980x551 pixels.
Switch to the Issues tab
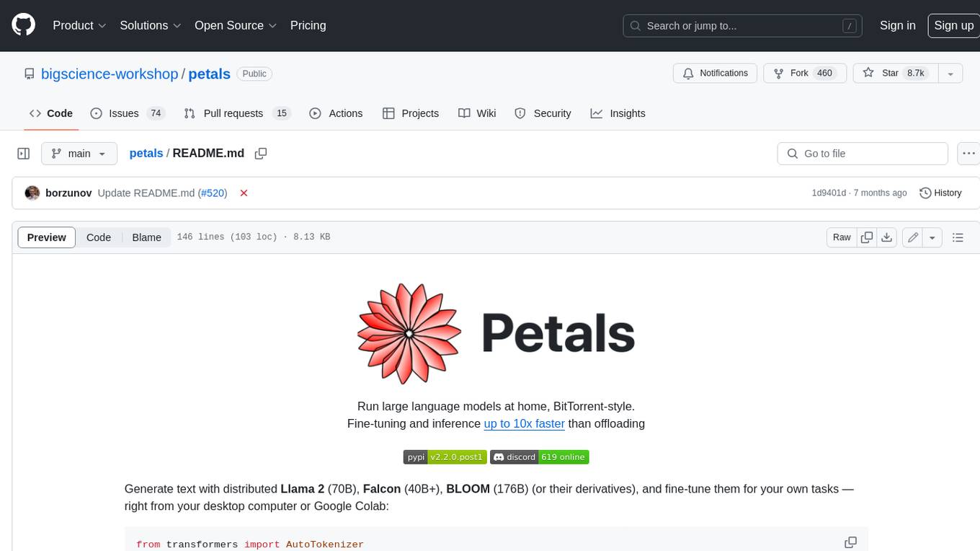pos(128,113)
